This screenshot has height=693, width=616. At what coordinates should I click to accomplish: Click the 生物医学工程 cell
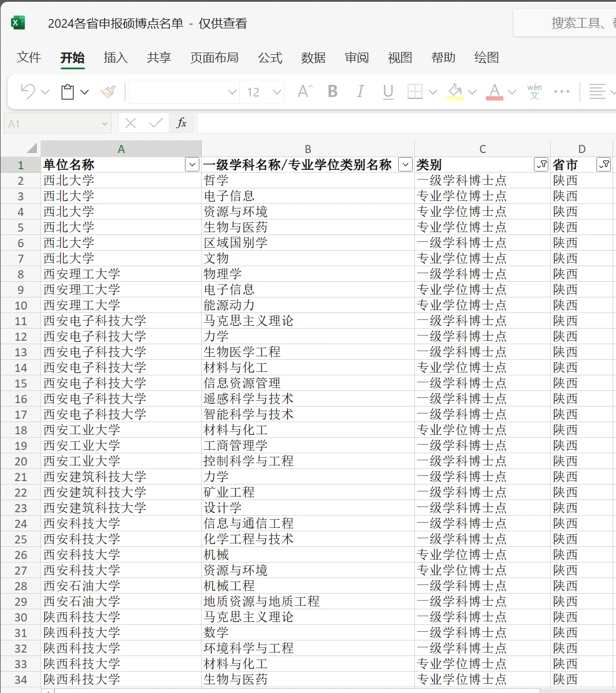click(308, 352)
